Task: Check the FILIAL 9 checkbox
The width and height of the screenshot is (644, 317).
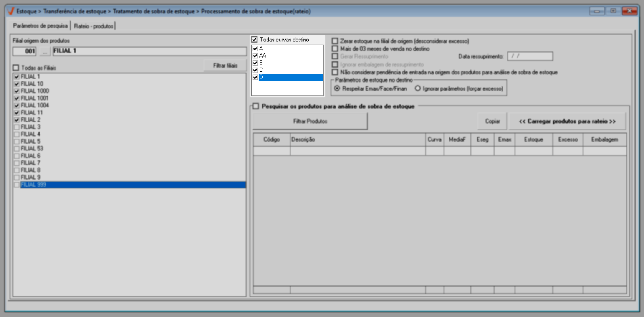Action: coord(17,177)
